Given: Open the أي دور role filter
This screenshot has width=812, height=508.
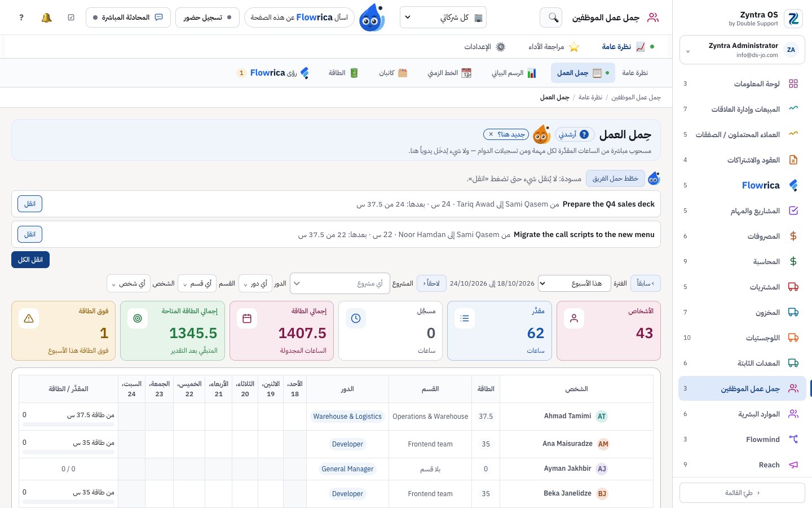Looking at the screenshot, I should click(255, 283).
